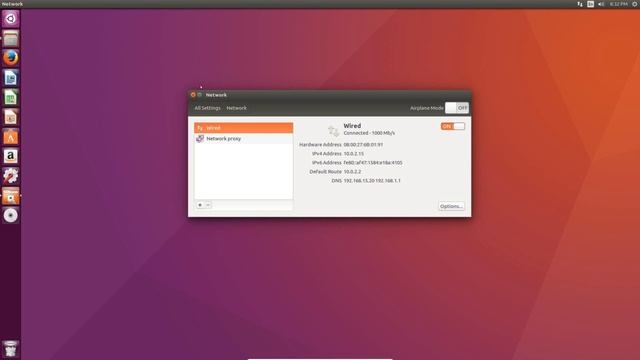Image resolution: width=640 pixels, height=360 pixels.
Task: Toggle Airplane Mode switch
Action: [x=457, y=108]
